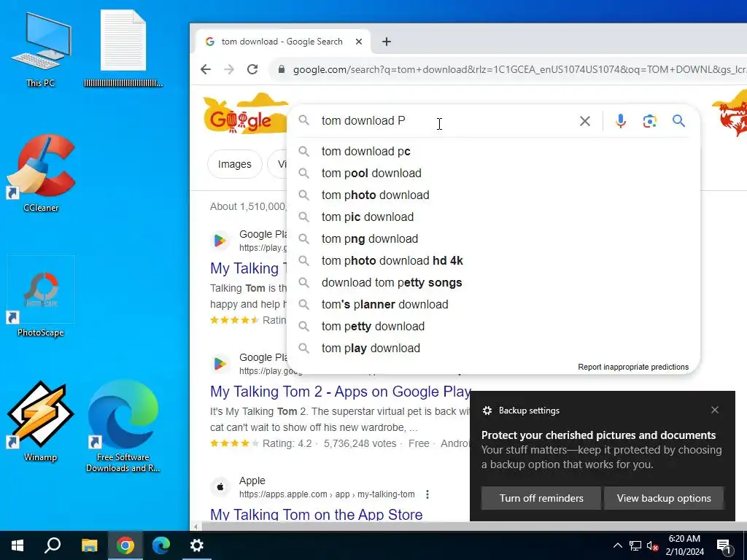Click the Chrome address bar URL
This screenshot has height=560, width=747.
(x=519, y=69)
